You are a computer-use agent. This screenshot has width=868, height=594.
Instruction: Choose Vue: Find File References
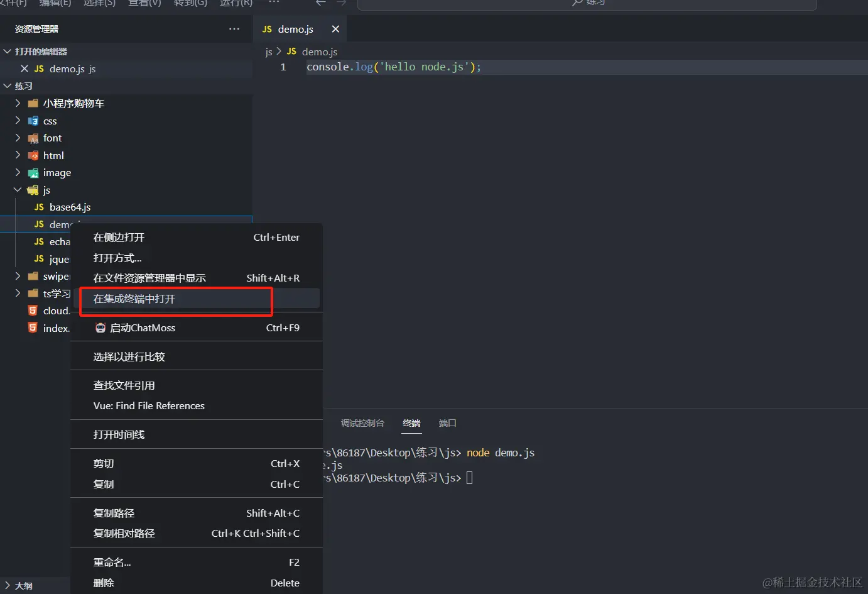coord(197,405)
